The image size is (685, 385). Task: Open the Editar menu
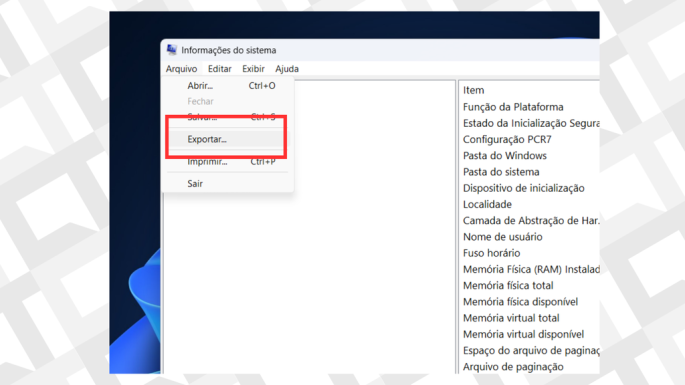point(219,69)
